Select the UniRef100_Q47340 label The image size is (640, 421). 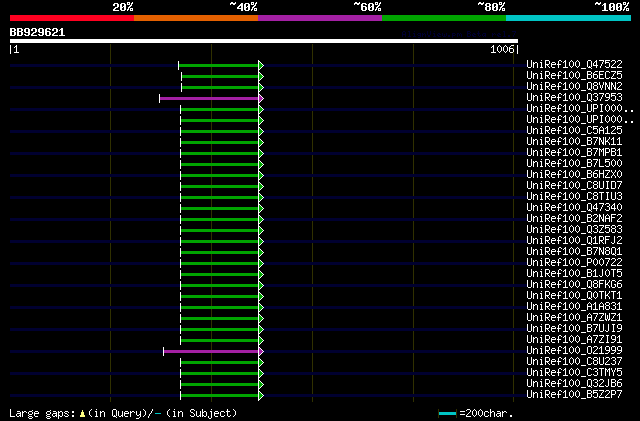(x=574, y=207)
